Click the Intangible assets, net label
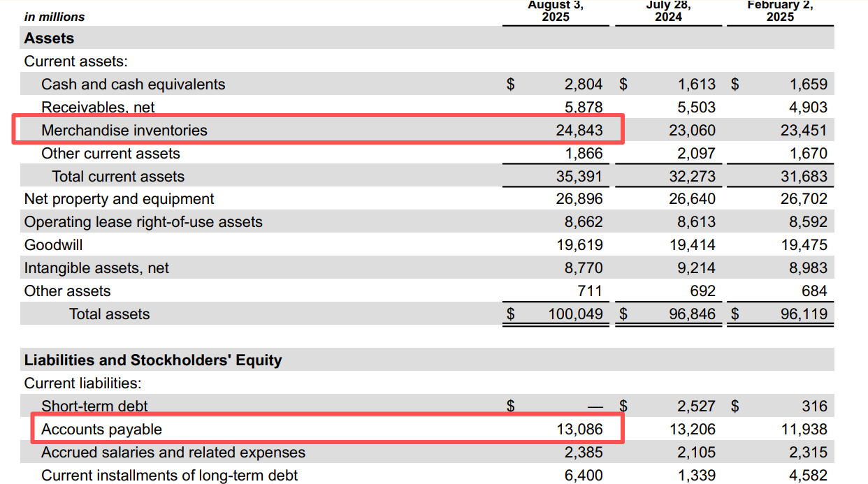 click(96, 268)
